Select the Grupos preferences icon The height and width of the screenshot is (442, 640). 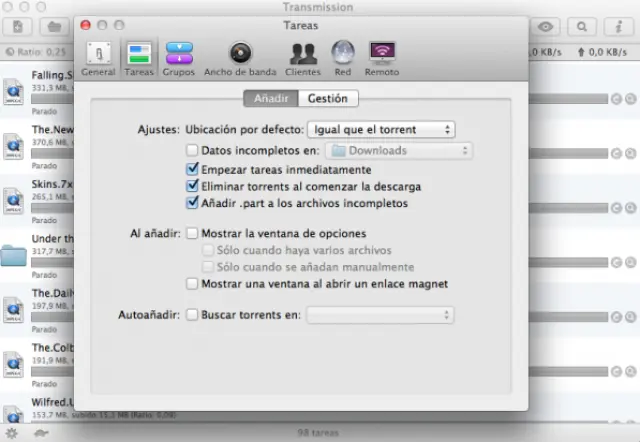[x=179, y=58]
